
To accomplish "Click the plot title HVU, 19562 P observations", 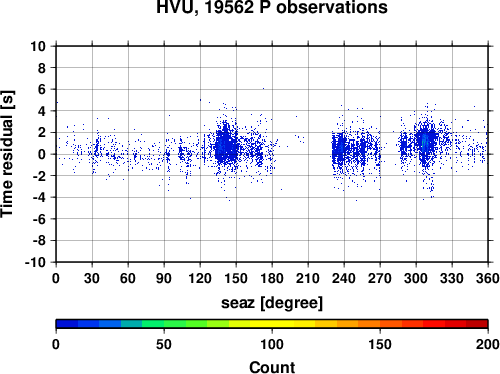I will click(x=272, y=7).
